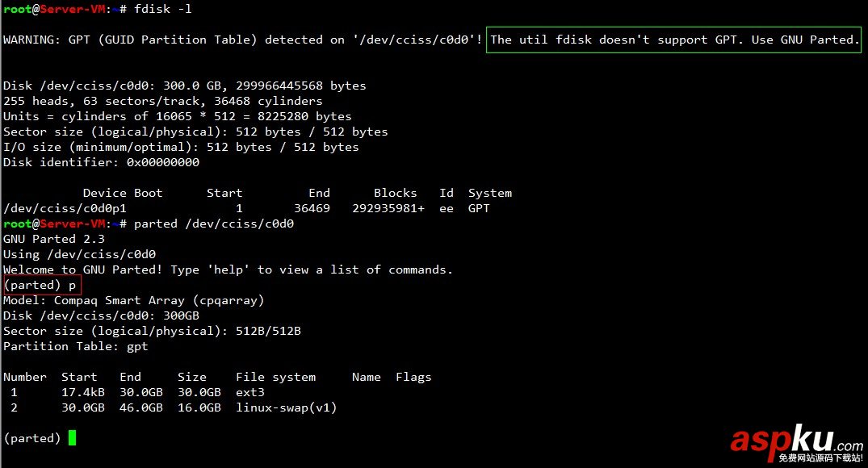
Task: Click the '292935981+' blocks value
Action: coord(388,208)
